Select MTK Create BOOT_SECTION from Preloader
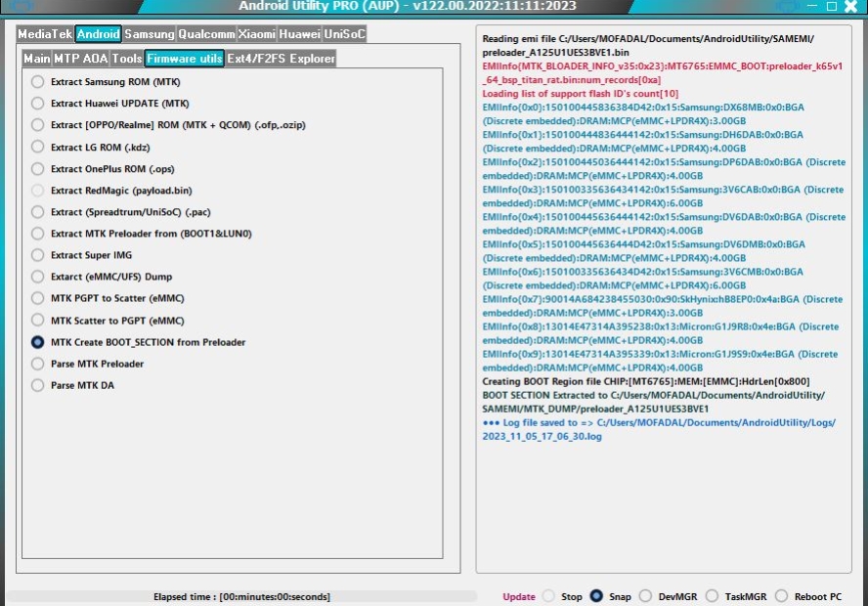 coord(139,342)
